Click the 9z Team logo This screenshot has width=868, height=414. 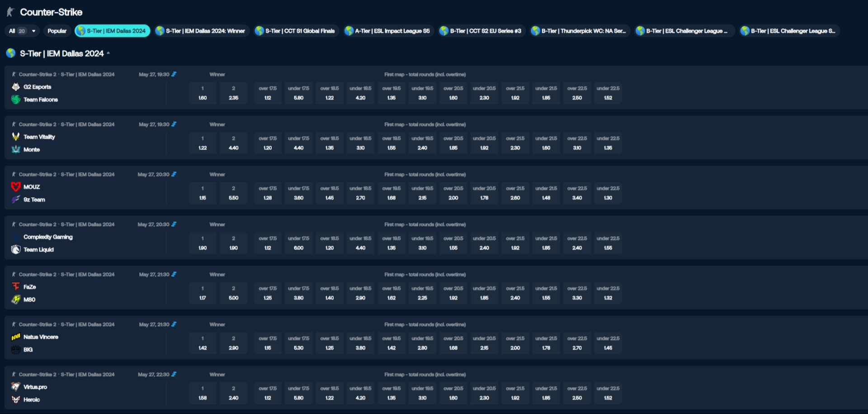[16, 200]
